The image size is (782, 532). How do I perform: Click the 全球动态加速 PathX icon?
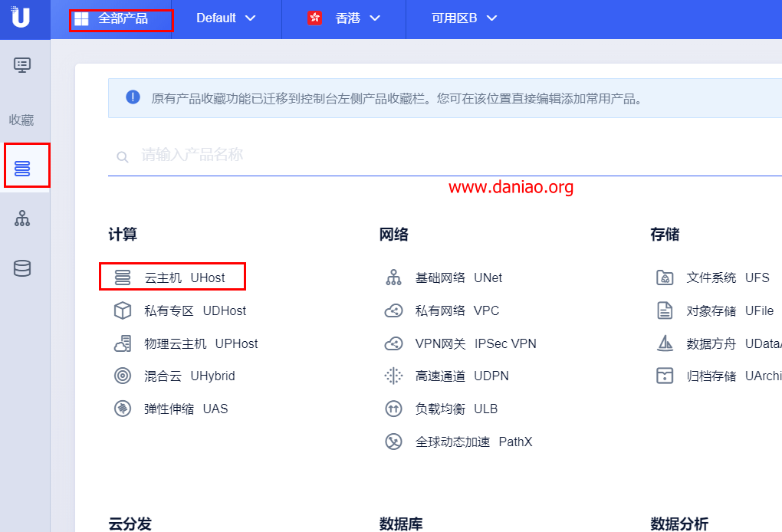point(393,442)
